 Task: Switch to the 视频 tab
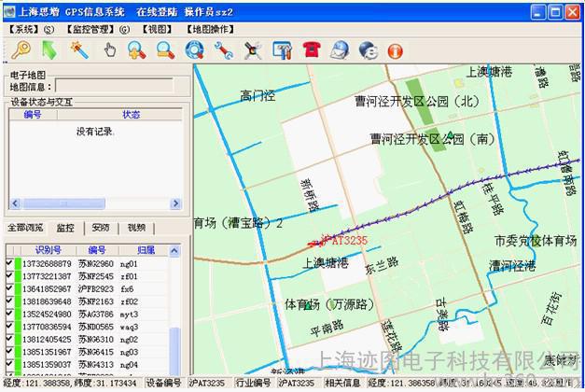(x=136, y=228)
